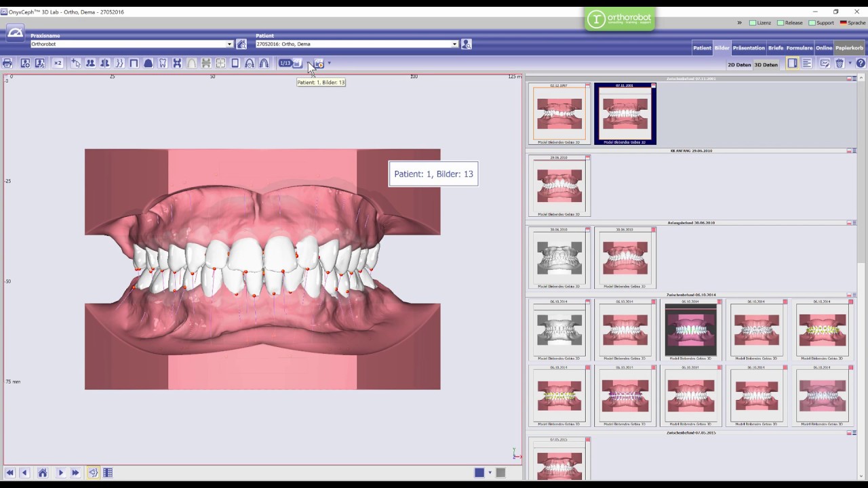Jump to the last image

click(x=75, y=472)
